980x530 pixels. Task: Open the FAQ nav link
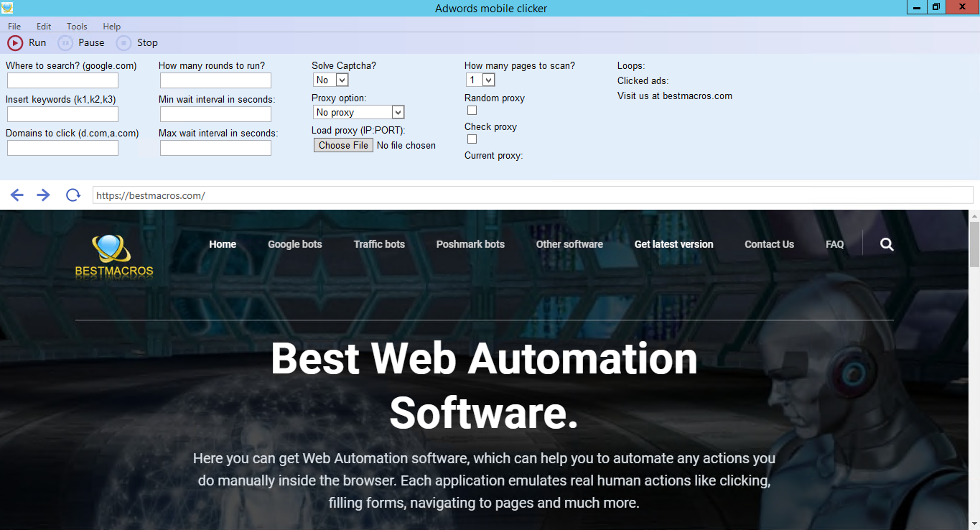coord(835,244)
